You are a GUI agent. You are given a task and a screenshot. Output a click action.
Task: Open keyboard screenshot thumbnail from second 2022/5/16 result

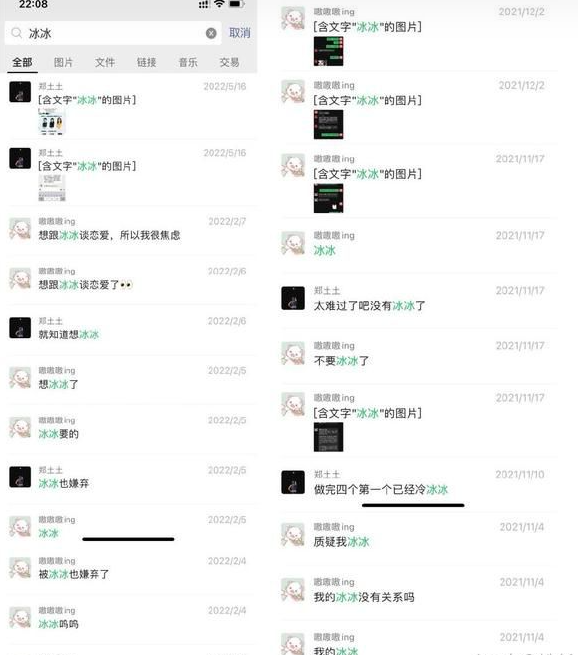[x=52, y=188]
